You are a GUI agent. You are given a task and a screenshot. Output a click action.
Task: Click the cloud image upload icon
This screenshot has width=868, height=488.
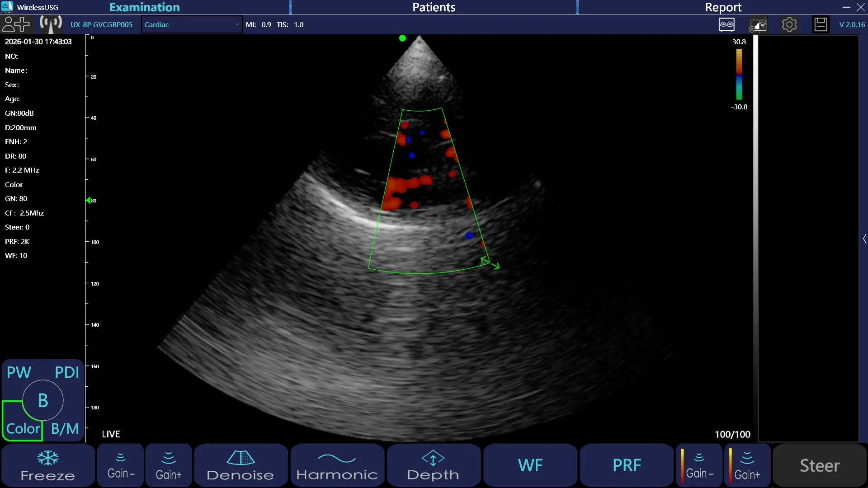tap(758, 25)
